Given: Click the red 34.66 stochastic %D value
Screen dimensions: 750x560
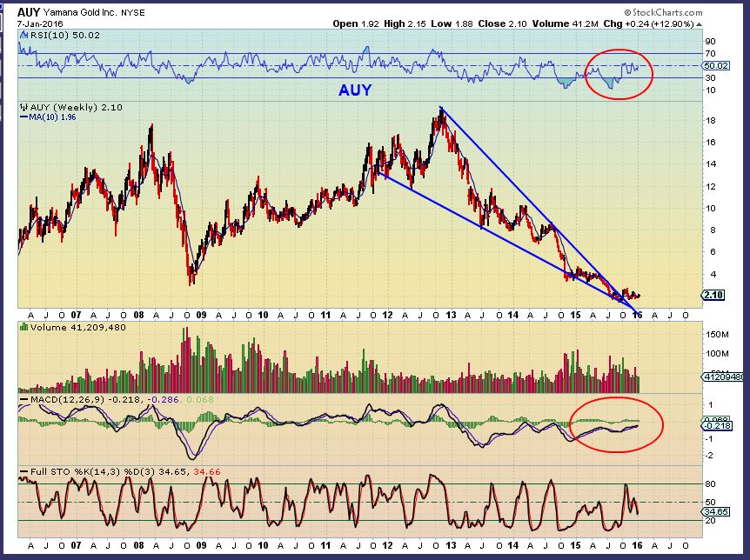Looking at the screenshot, I should 207,472.
